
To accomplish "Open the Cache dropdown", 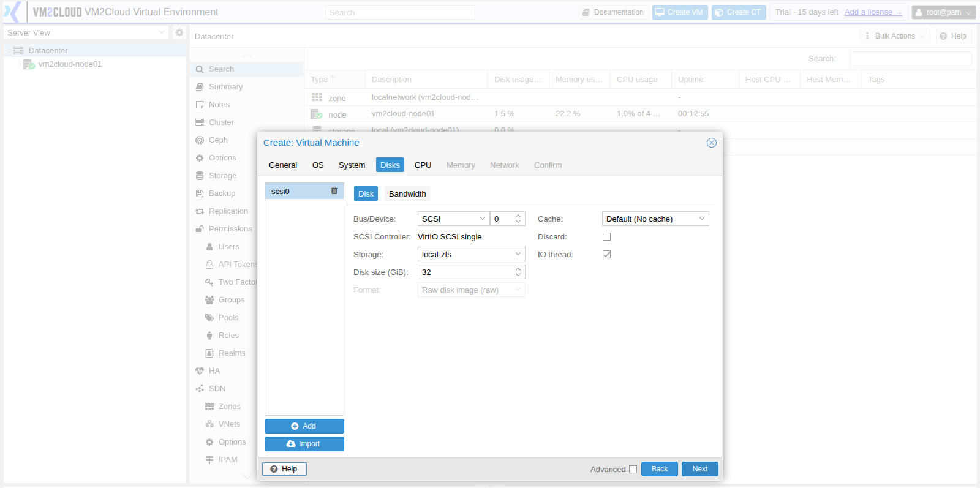I will point(702,219).
